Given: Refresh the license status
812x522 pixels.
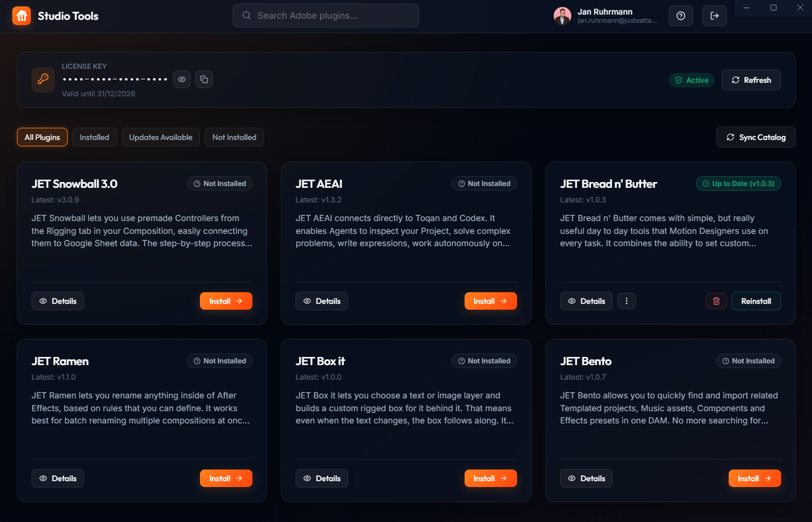Looking at the screenshot, I should tap(751, 80).
